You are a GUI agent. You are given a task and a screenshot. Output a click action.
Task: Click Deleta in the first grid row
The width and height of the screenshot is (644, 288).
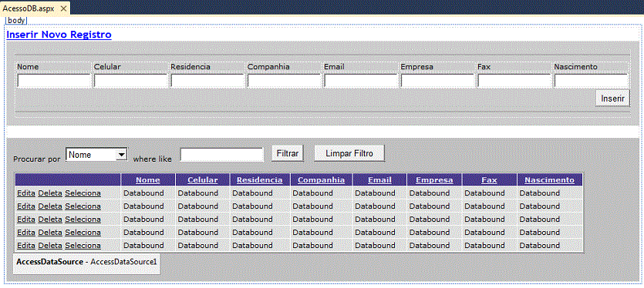[x=50, y=193]
